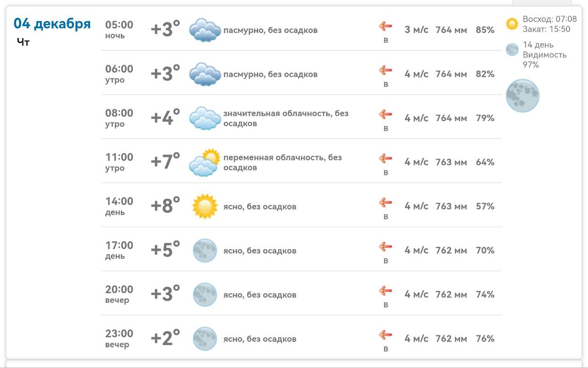This screenshot has width=588, height=368.
Task: Click the overcast cloud icon at 06:00
Action: (205, 74)
